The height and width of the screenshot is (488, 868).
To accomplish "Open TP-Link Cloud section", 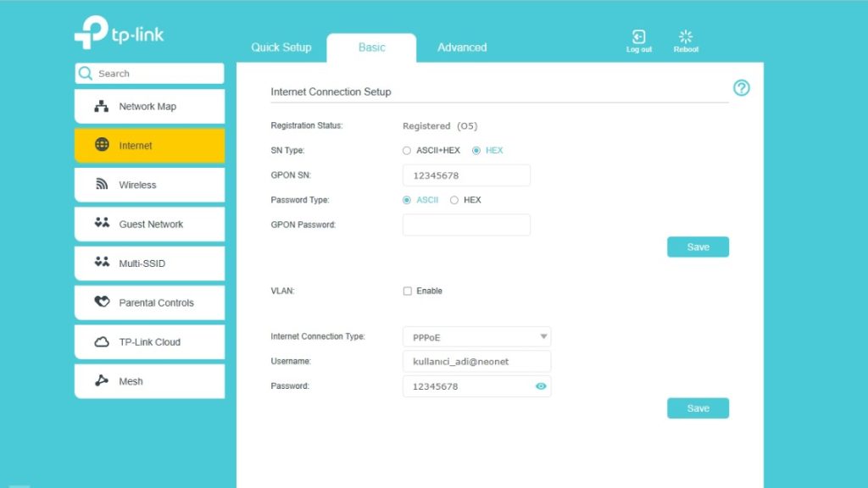I will click(x=149, y=342).
